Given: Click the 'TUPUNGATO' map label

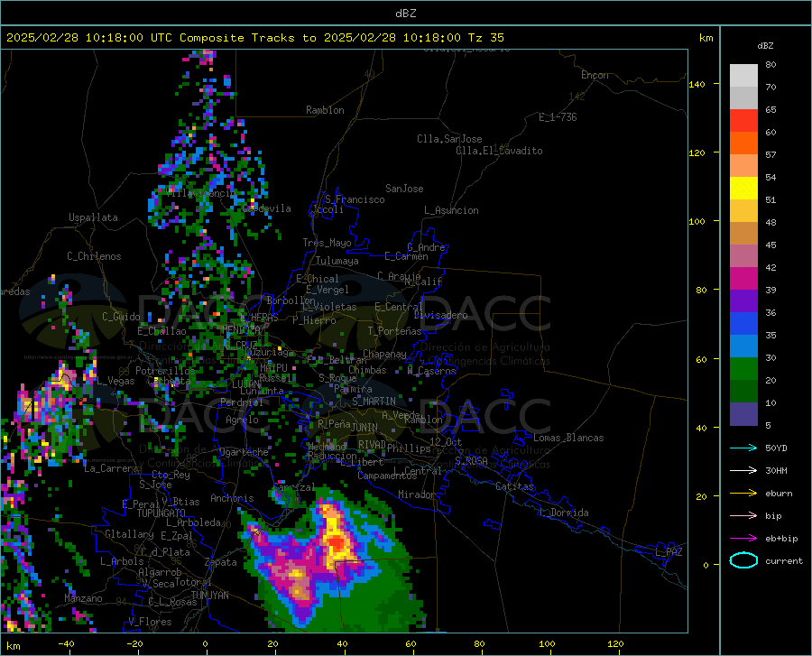Looking at the screenshot, I should [x=161, y=513].
